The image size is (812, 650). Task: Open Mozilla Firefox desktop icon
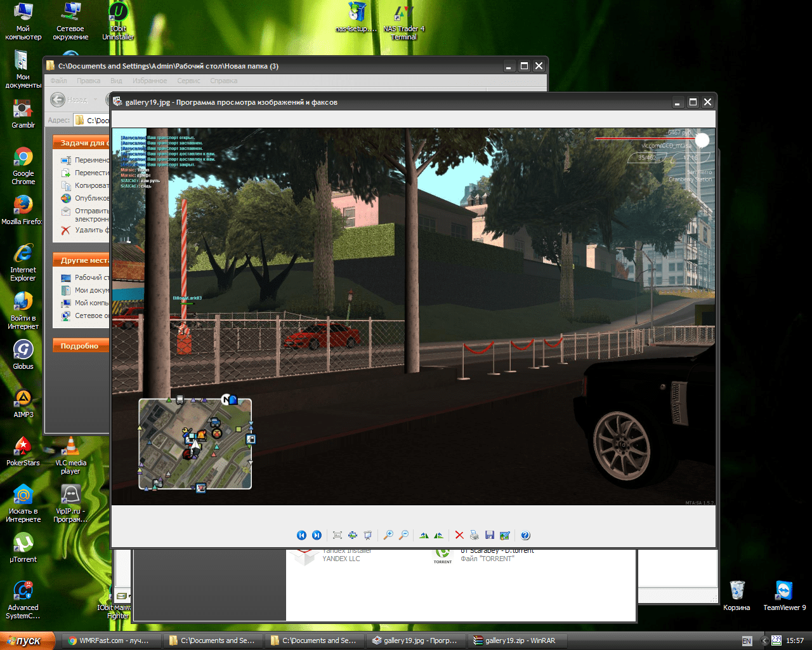point(22,210)
